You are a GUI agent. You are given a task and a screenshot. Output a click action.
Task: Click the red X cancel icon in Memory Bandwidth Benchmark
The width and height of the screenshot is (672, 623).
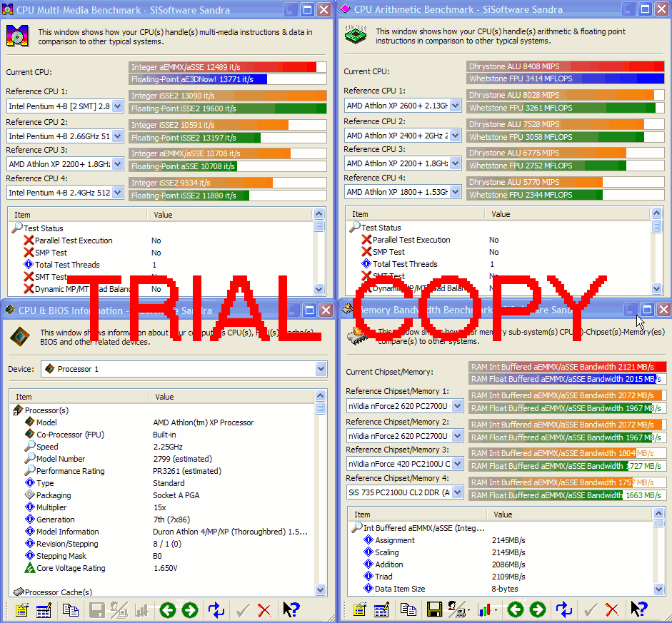[612, 609]
